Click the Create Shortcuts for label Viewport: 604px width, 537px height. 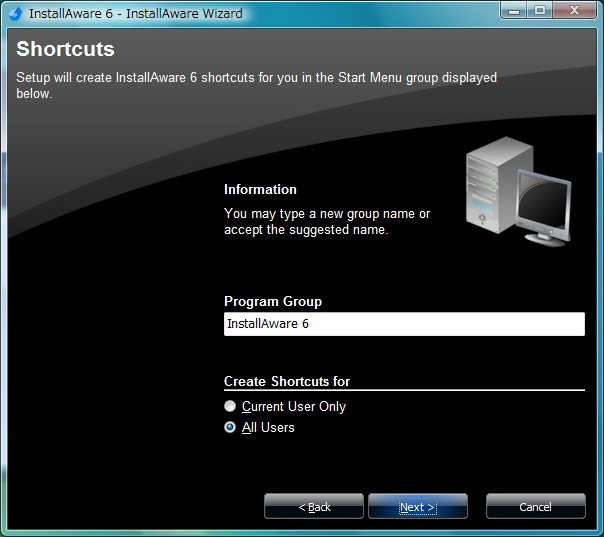pos(287,381)
